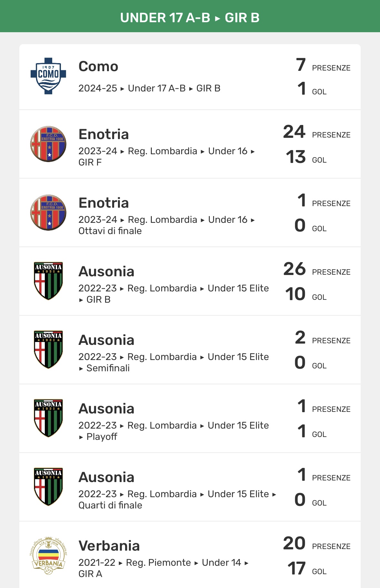Tap the Enotria crest in Ottavi di finale row
380x588 pixels.
point(48,213)
